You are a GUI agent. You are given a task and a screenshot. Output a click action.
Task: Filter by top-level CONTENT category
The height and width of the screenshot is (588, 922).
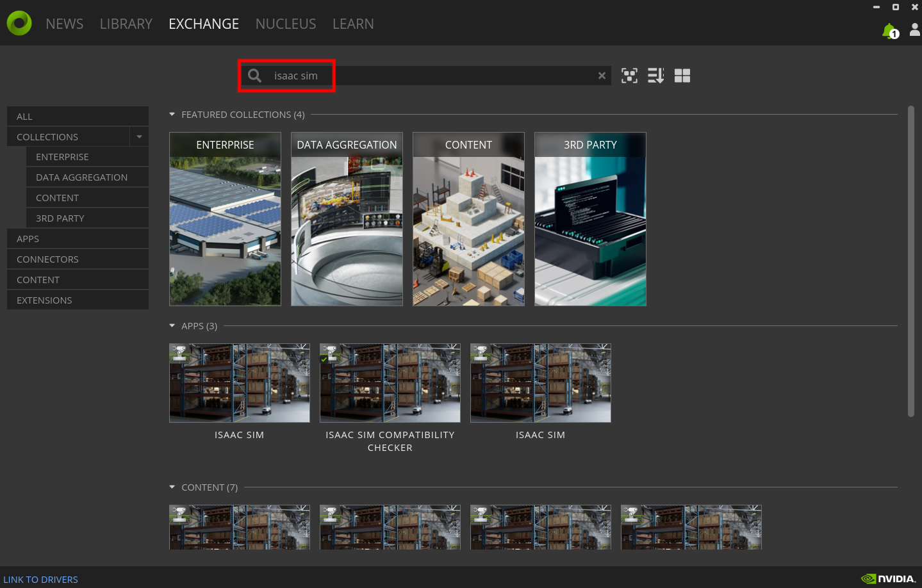coord(78,280)
